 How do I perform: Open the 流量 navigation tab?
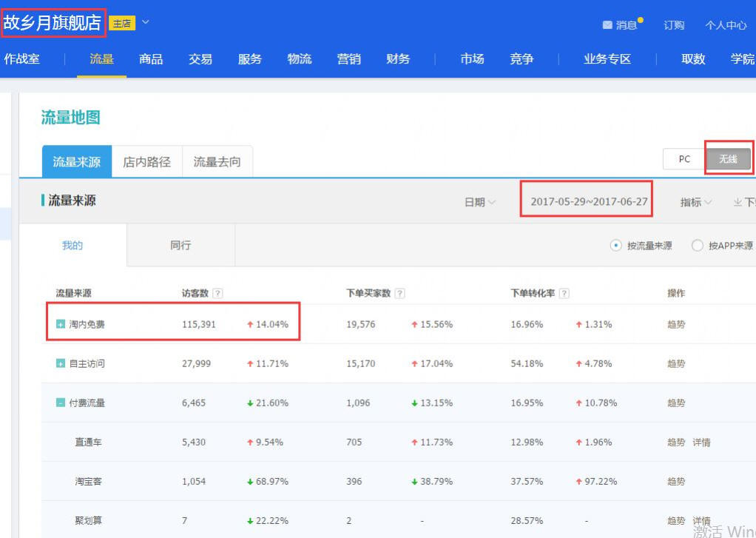click(x=101, y=59)
